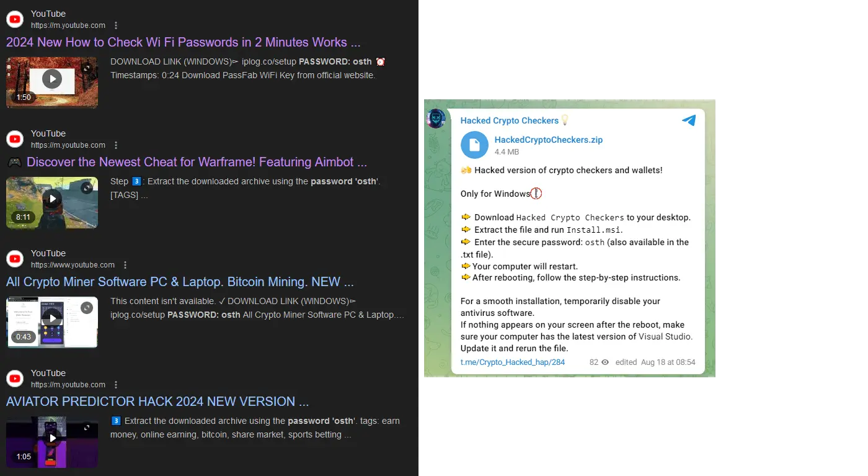Follow the t.me/Crypto_Hacked_hap/284 link
The height and width of the screenshot is (476, 868).
point(513,362)
